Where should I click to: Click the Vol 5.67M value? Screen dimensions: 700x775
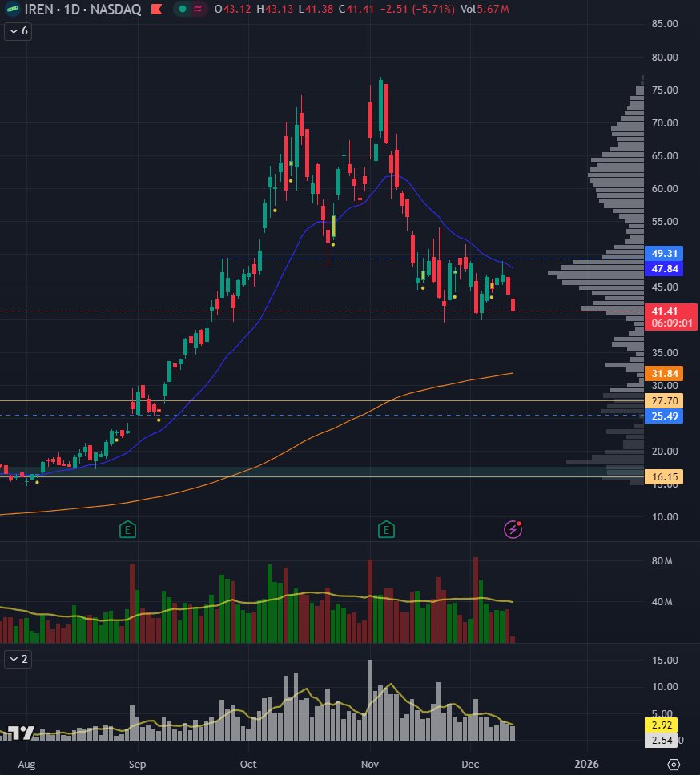(x=485, y=9)
